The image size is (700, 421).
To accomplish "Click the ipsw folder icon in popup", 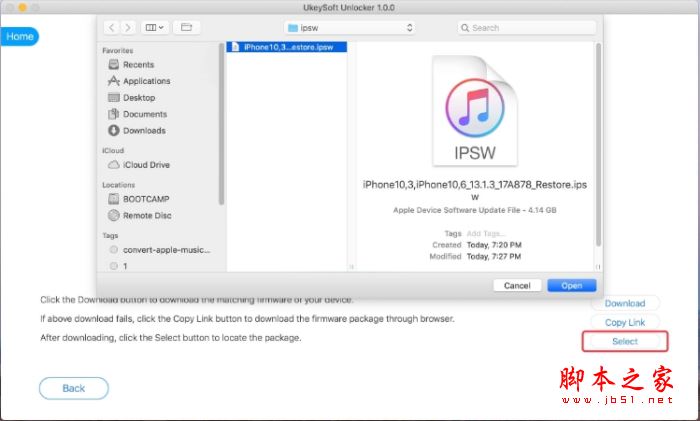I will coord(293,28).
